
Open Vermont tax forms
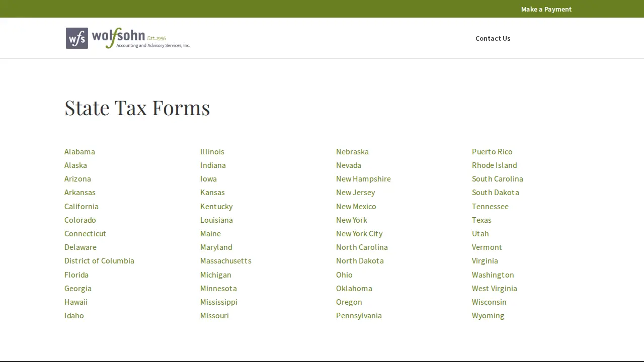[487, 247]
